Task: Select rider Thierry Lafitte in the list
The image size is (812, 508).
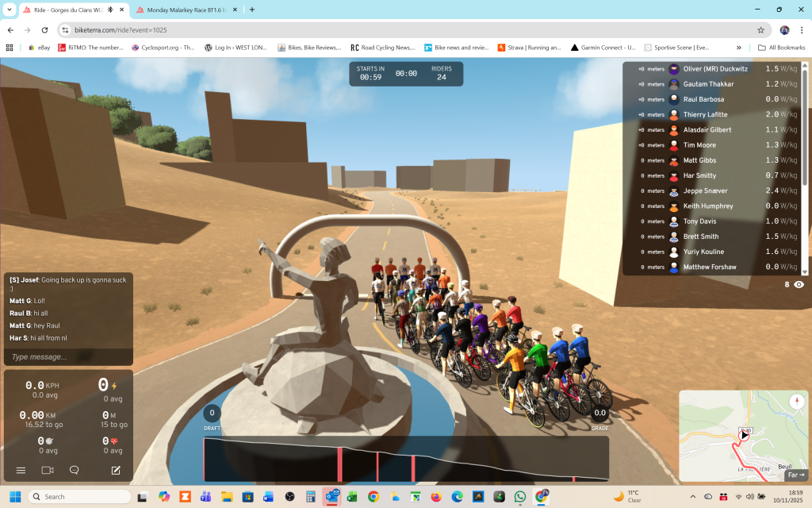Action: (706, 114)
